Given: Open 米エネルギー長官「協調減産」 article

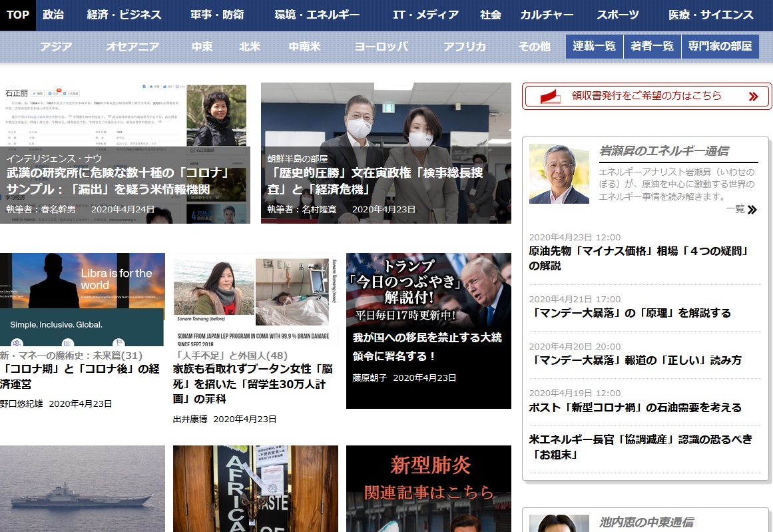Looking at the screenshot, I should (641, 446).
